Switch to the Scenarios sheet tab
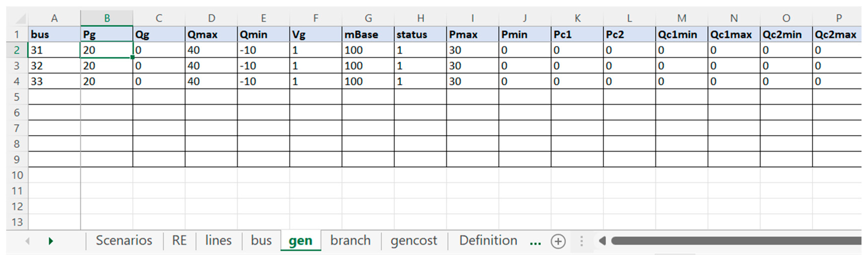This screenshot has height=264, width=868. (124, 241)
